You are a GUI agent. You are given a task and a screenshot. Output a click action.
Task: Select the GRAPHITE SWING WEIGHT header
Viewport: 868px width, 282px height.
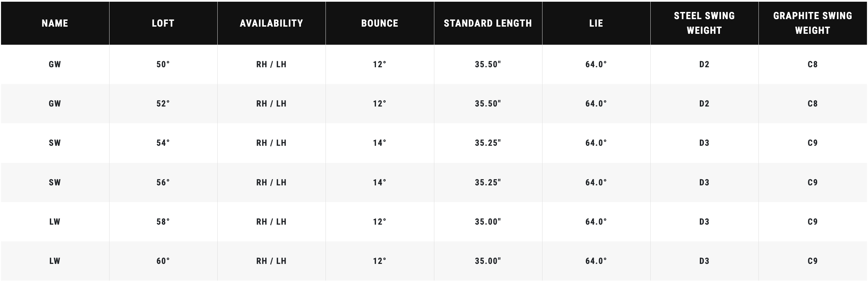[813, 23]
